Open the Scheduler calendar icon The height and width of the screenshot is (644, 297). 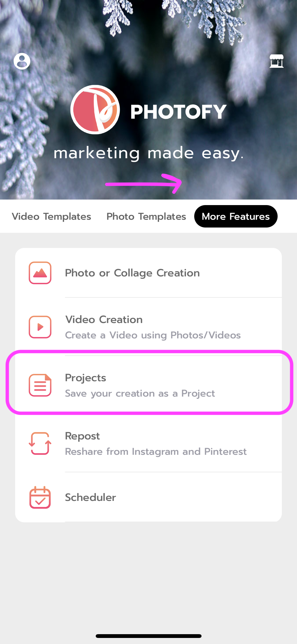pos(40,498)
